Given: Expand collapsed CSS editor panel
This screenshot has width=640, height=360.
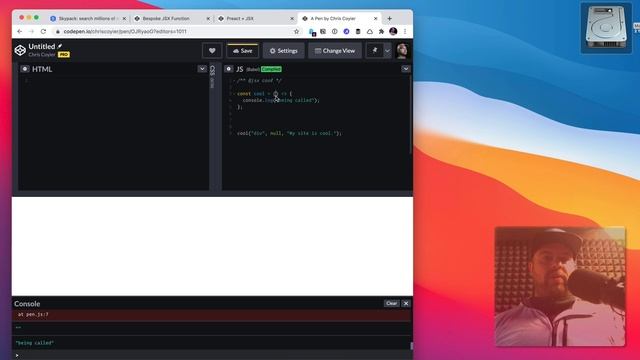Looking at the screenshot, I should [x=212, y=77].
